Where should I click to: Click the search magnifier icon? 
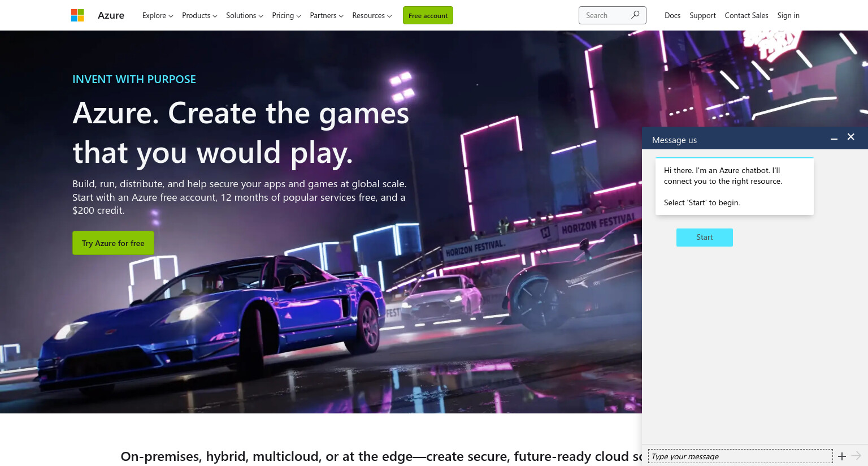pyautogui.click(x=635, y=15)
